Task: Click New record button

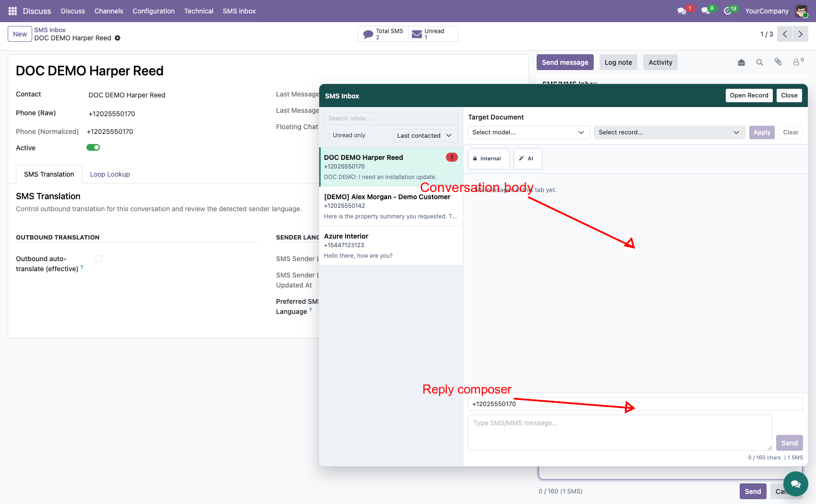Action: click(20, 34)
